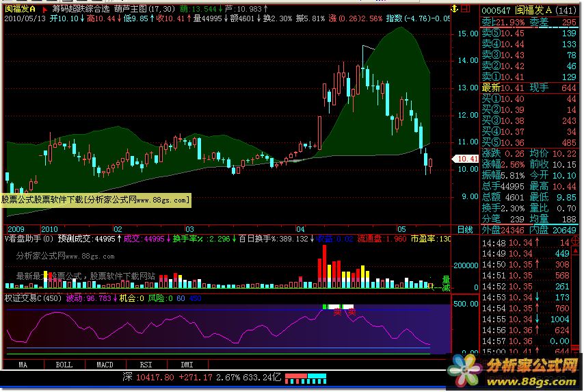Click the 14:55 tick row with 1004
Screen dimensions: 584x392
[525, 319]
